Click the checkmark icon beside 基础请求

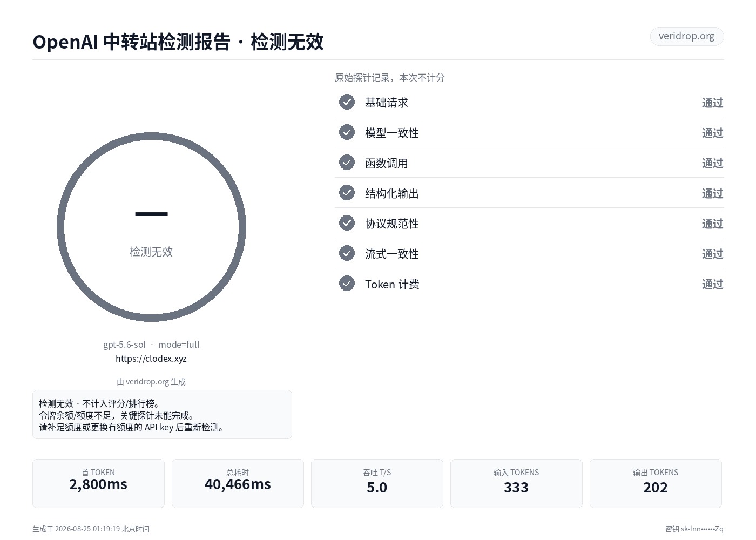(347, 102)
